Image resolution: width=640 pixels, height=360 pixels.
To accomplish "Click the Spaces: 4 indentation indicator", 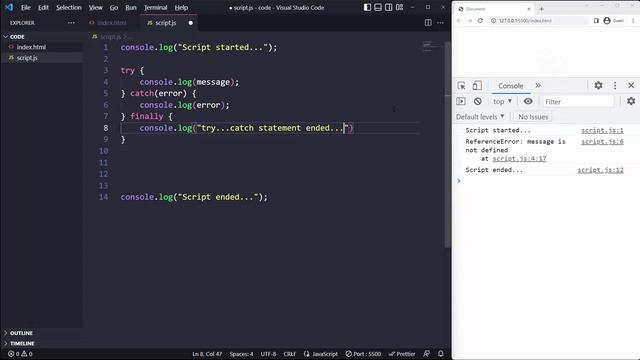I will coord(241,354).
